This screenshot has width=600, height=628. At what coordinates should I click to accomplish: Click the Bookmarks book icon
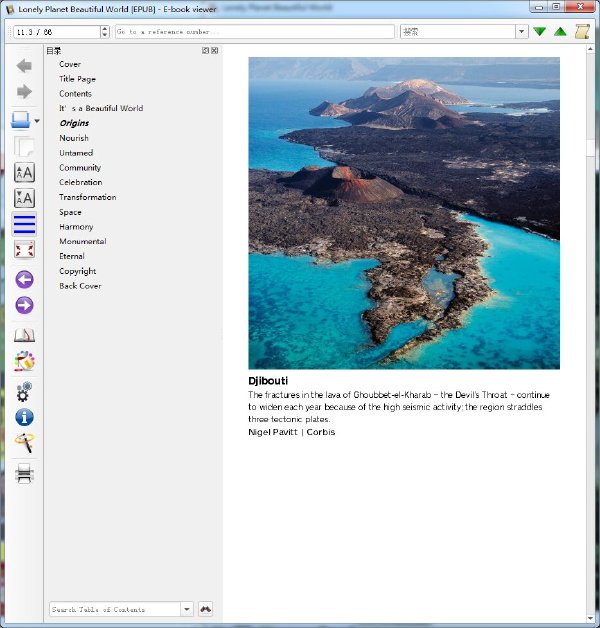[x=24, y=334]
